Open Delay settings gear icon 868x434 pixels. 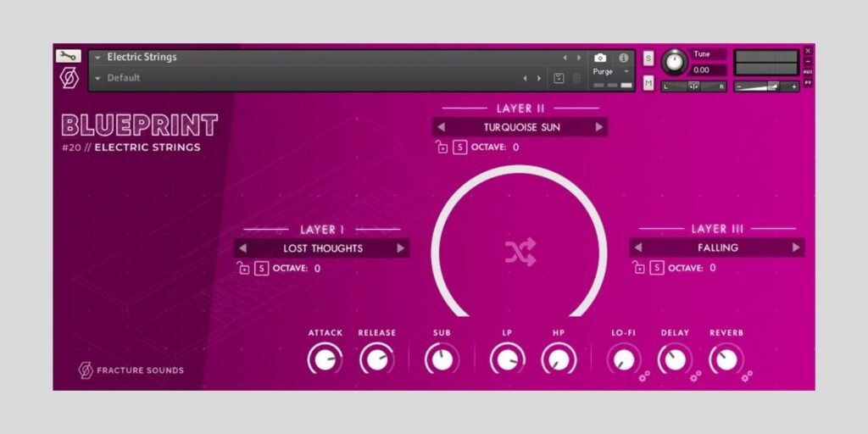696,376
